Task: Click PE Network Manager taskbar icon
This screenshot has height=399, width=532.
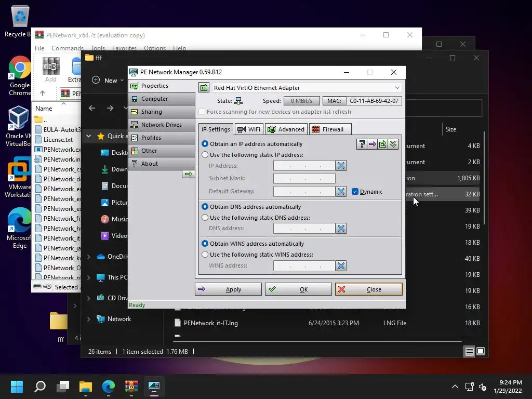Action: (x=154, y=386)
